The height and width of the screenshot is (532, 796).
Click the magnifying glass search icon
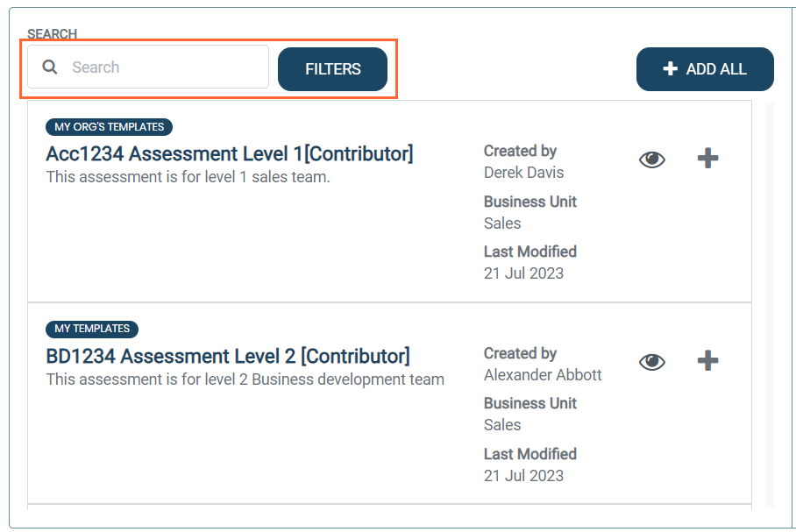50,67
